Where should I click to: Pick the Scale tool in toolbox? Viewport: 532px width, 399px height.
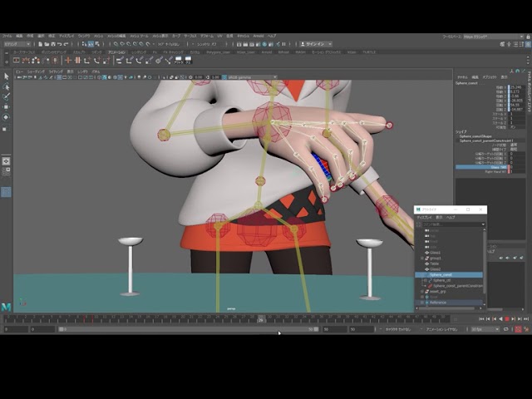coord(5,129)
